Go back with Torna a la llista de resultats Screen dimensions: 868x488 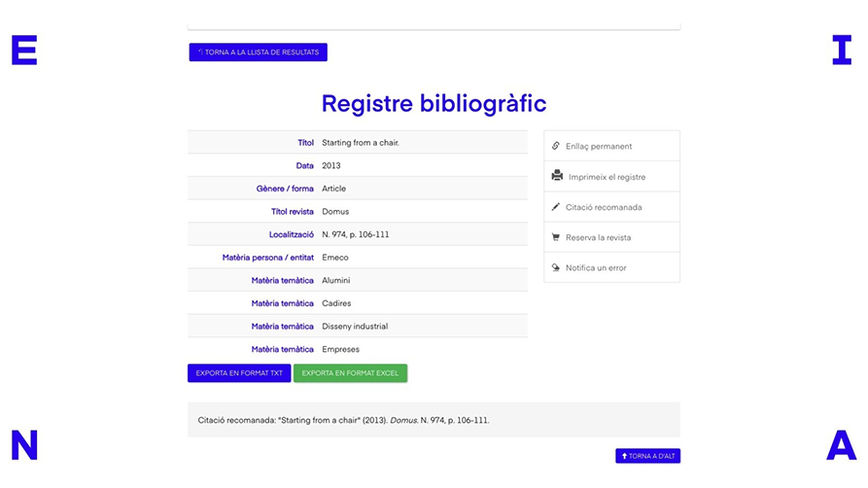(259, 52)
